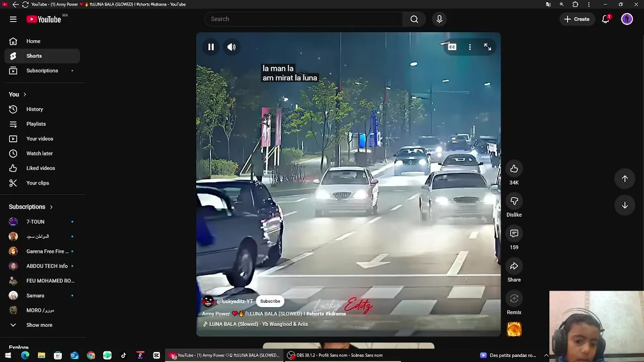Open the 159 comments panel
644x362 pixels.
tap(514, 234)
